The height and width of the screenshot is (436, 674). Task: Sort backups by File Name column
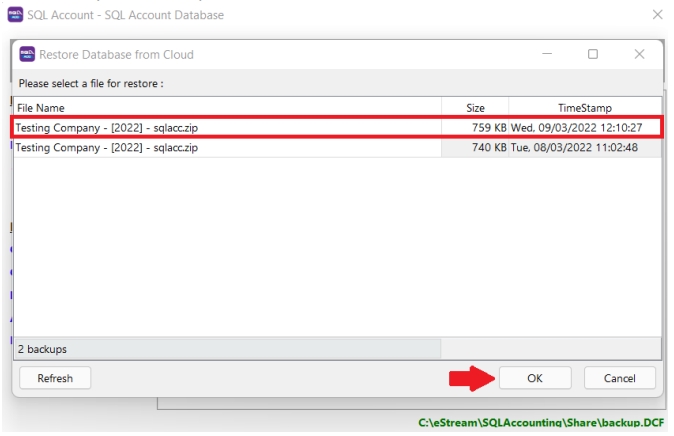(227, 107)
